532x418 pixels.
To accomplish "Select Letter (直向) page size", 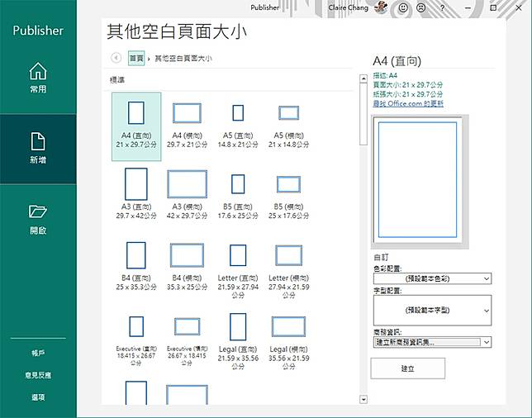I will click(238, 271).
